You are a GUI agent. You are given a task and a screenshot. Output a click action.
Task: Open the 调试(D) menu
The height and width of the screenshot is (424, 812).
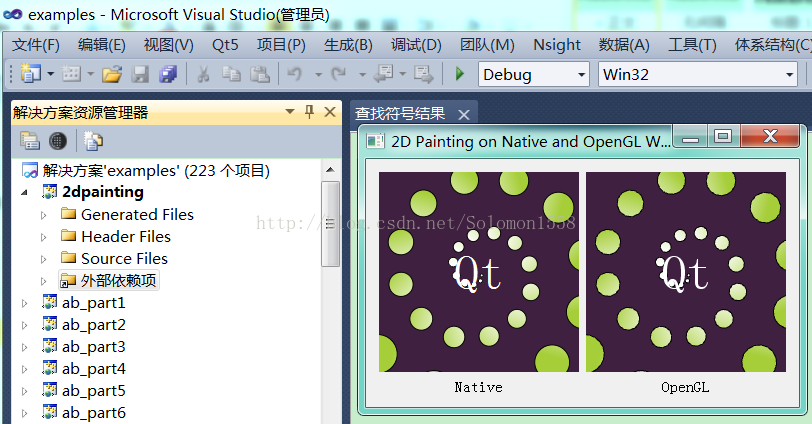(x=416, y=45)
